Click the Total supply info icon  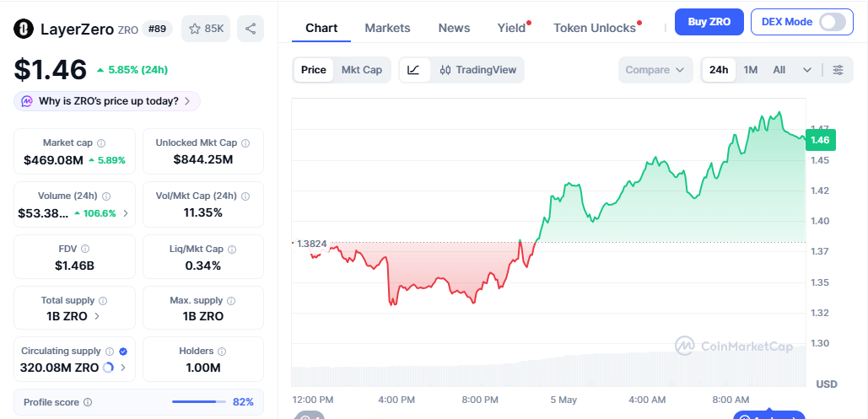(x=103, y=301)
